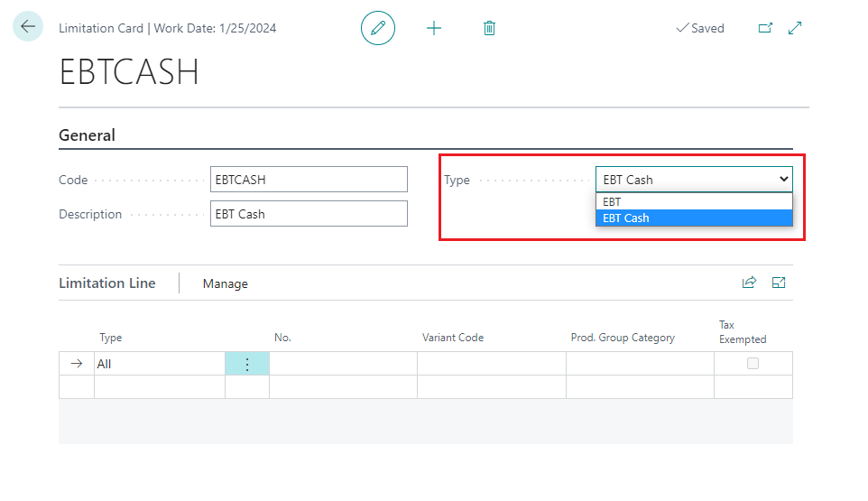Sort by the Variant Code column header

coord(453,338)
